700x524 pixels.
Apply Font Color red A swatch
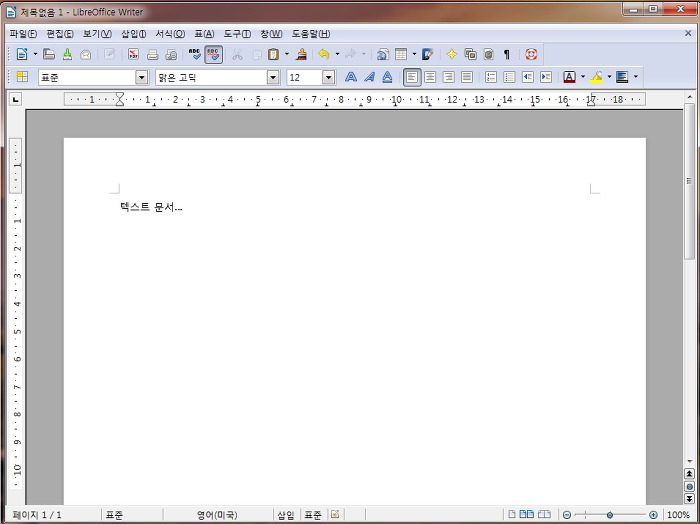pos(569,77)
